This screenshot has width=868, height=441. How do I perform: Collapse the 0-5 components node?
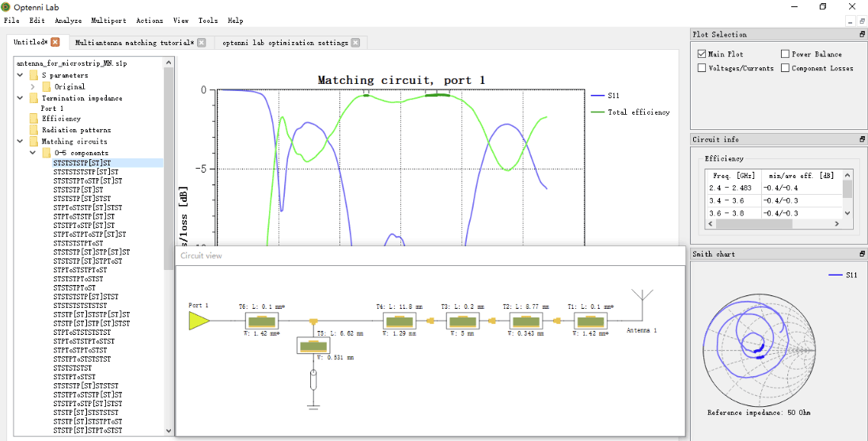click(x=32, y=153)
